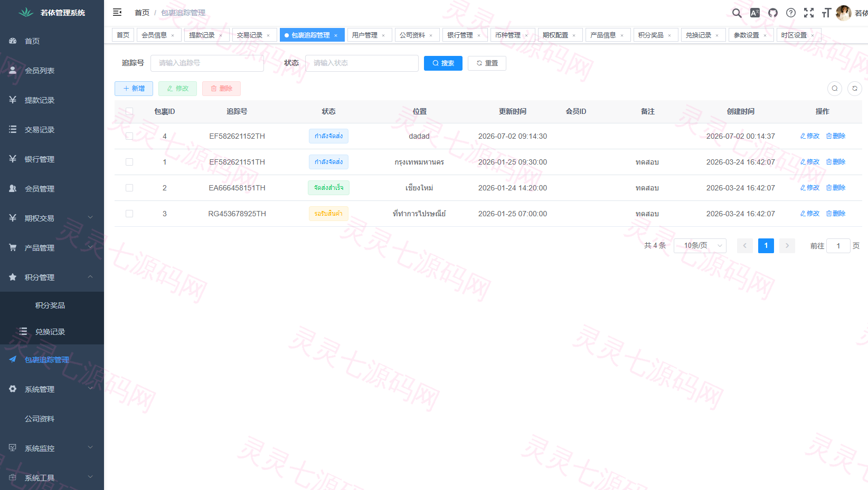The width and height of the screenshot is (868, 490).
Task: Expand the 期权交易 sidebar menu
Action: point(52,218)
